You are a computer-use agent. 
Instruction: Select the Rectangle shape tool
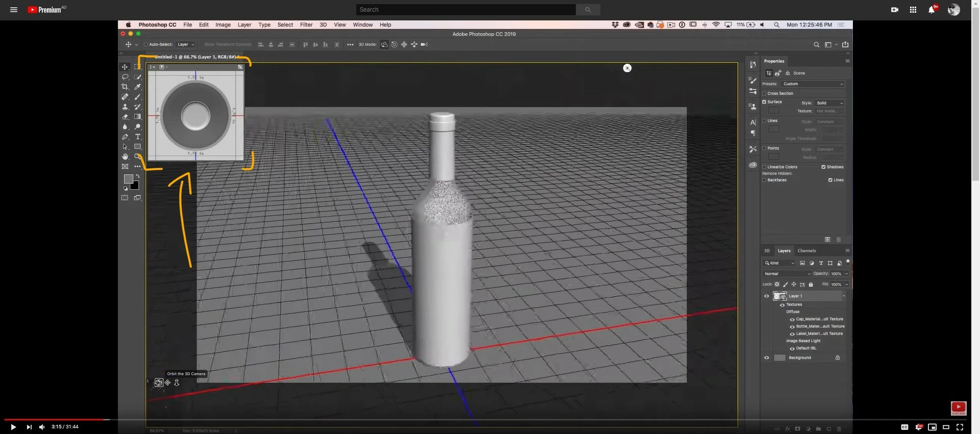(137, 147)
